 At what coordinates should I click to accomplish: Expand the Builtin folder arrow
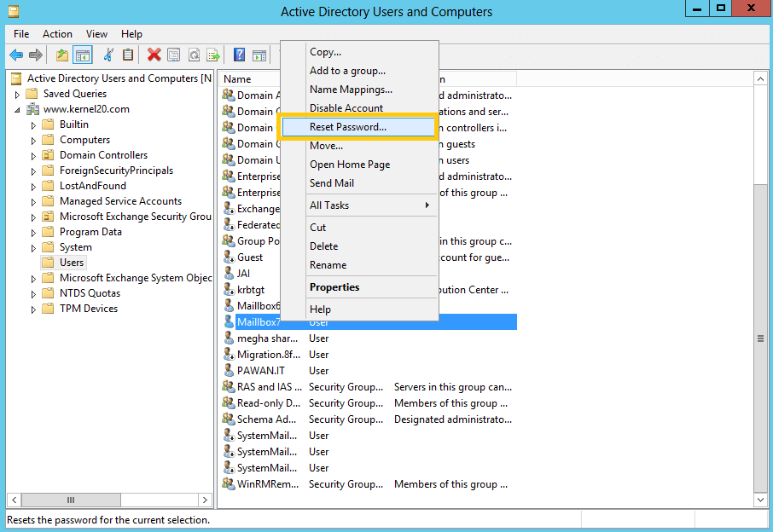(x=33, y=125)
